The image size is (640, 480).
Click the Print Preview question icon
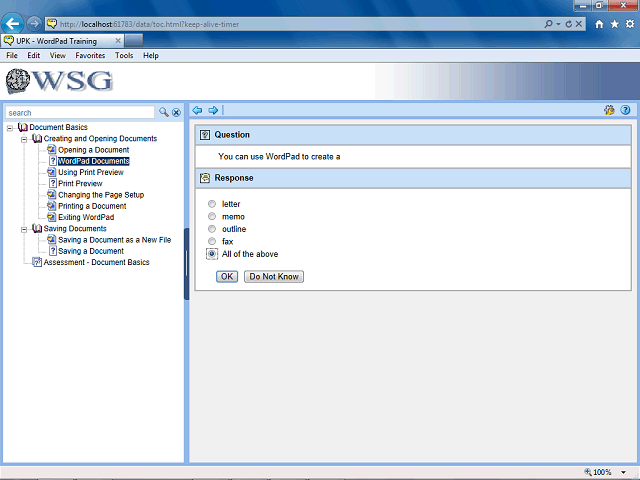click(x=53, y=183)
